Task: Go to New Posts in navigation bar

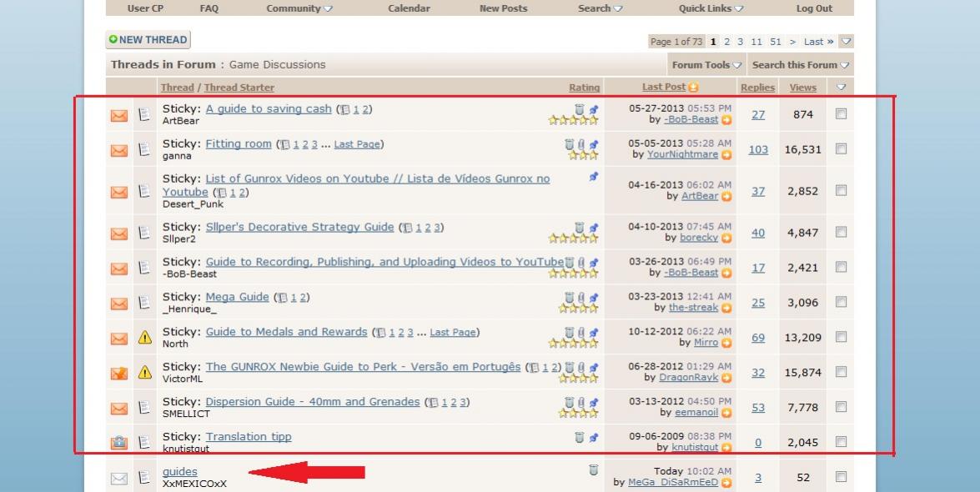Action: [503, 8]
